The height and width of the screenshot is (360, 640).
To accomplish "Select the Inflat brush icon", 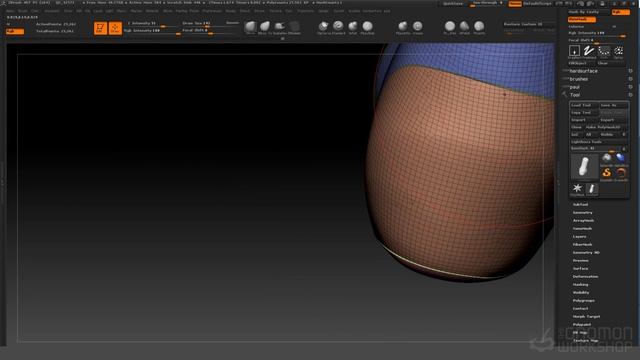I will click(353, 27).
